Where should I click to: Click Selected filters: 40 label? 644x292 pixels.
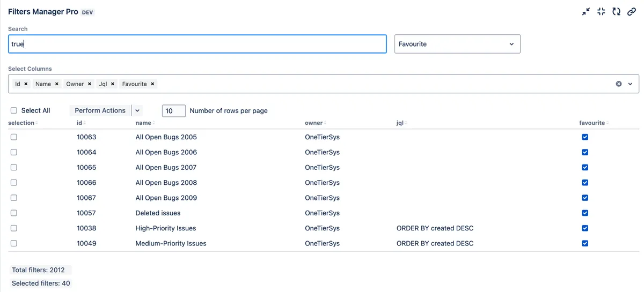41,283
